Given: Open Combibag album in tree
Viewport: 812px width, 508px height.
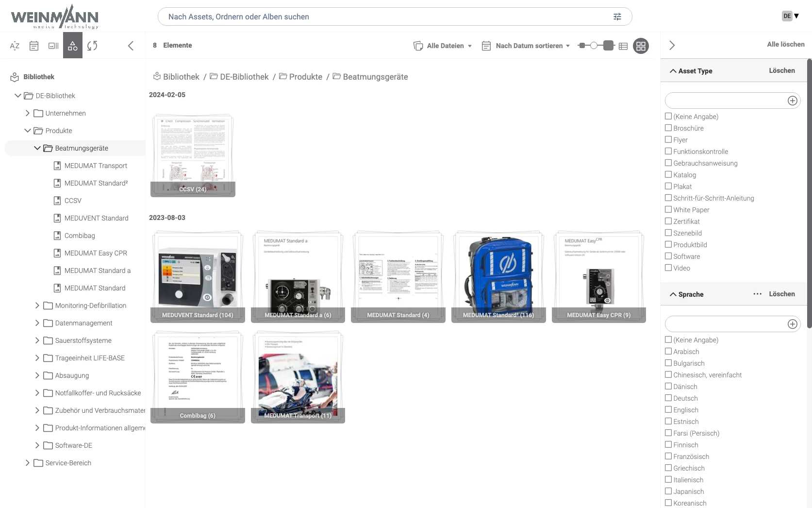Looking at the screenshot, I should 80,236.
